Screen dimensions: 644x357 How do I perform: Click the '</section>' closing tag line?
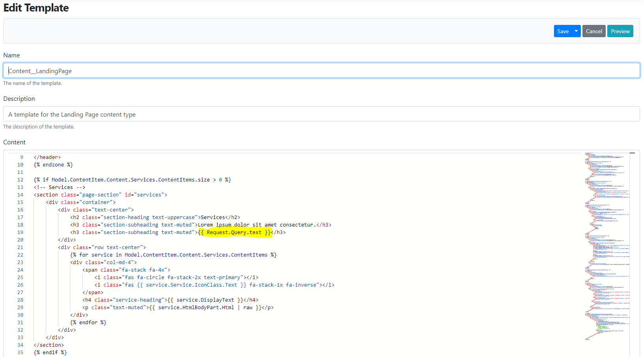[x=49, y=345]
